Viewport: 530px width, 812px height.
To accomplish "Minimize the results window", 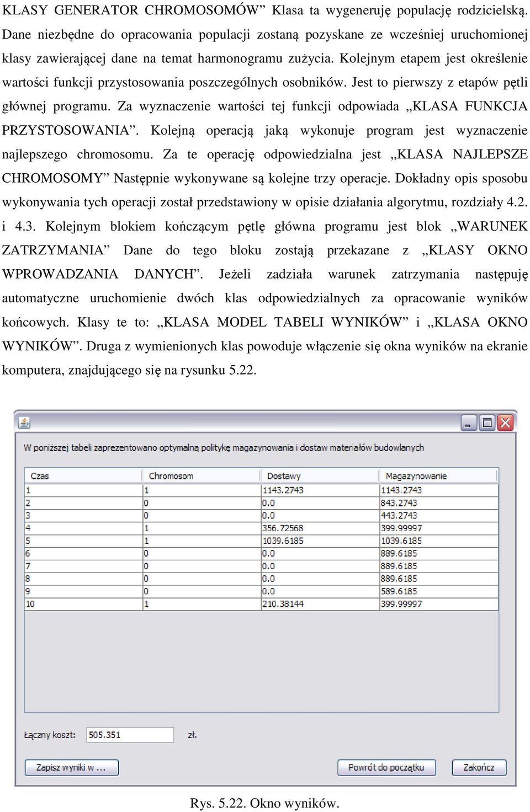I will pyautogui.click(x=469, y=423).
